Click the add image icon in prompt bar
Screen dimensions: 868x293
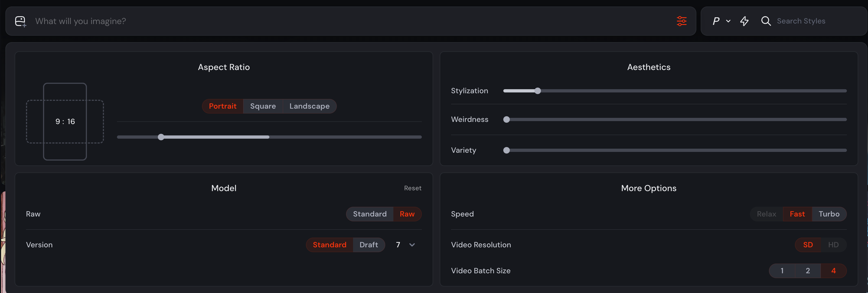pos(21,21)
